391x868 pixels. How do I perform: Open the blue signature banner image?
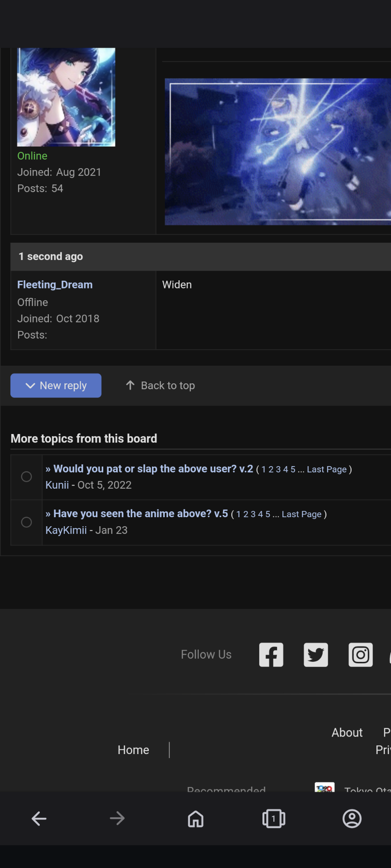[277, 151]
